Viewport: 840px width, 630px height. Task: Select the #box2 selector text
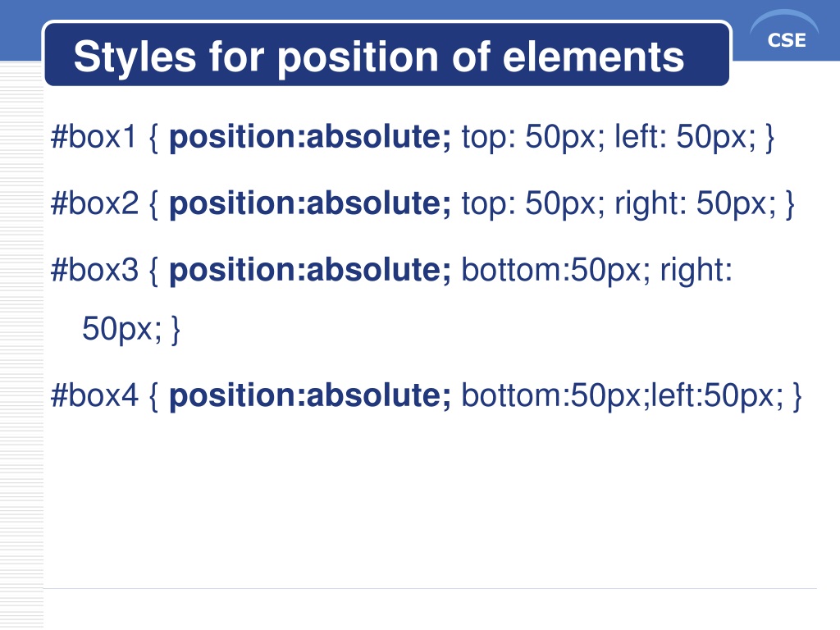pyautogui.click(x=94, y=203)
